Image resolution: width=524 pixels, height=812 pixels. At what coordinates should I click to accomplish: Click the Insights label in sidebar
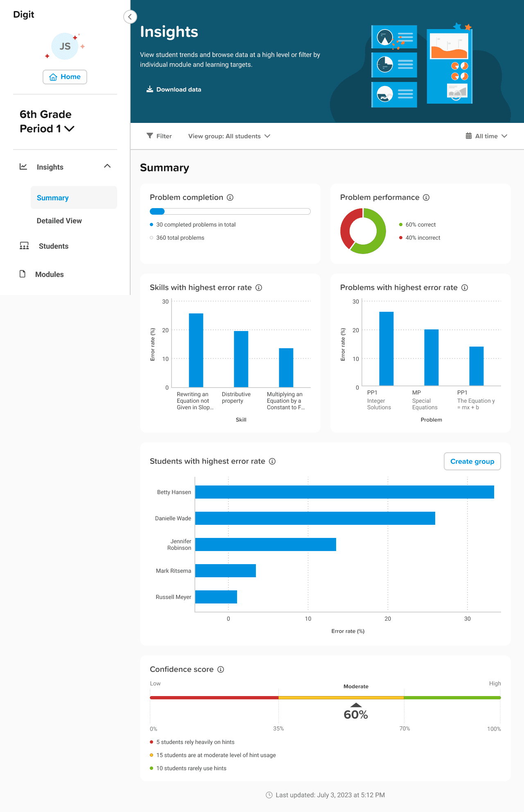pyautogui.click(x=50, y=167)
